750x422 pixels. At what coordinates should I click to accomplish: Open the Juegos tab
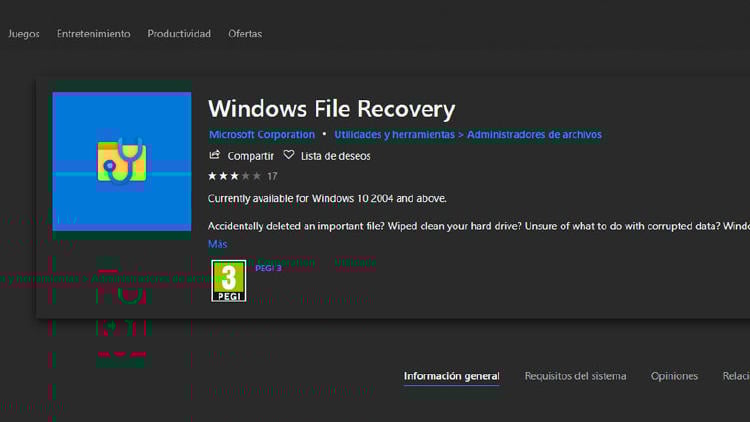(23, 34)
